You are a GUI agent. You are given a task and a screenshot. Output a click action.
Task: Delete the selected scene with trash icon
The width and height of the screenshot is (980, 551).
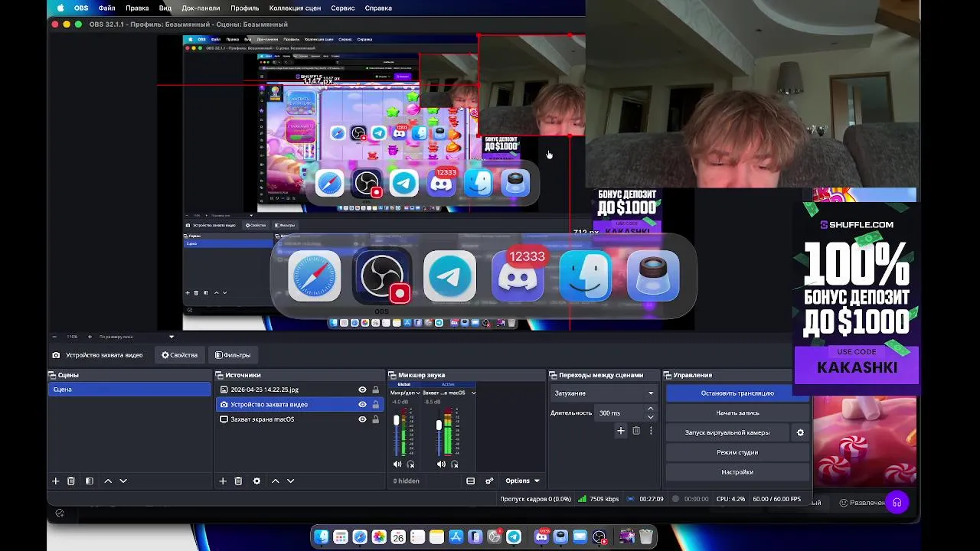click(x=71, y=481)
